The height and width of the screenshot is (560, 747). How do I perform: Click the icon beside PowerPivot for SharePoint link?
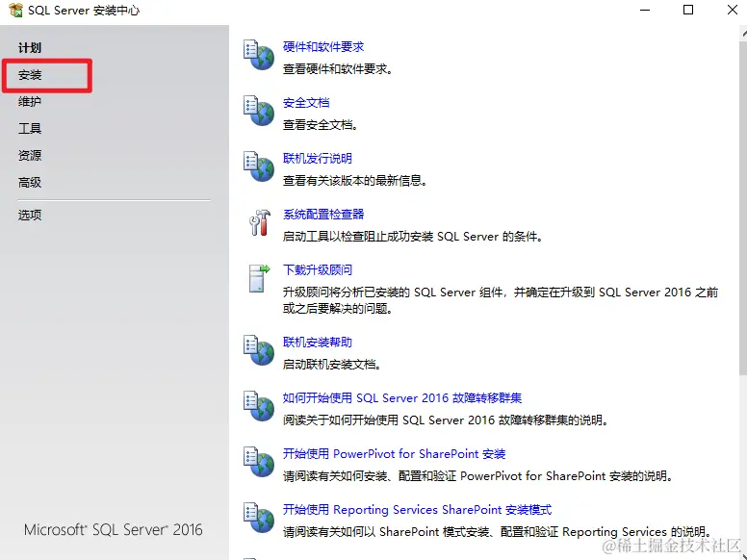259,462
